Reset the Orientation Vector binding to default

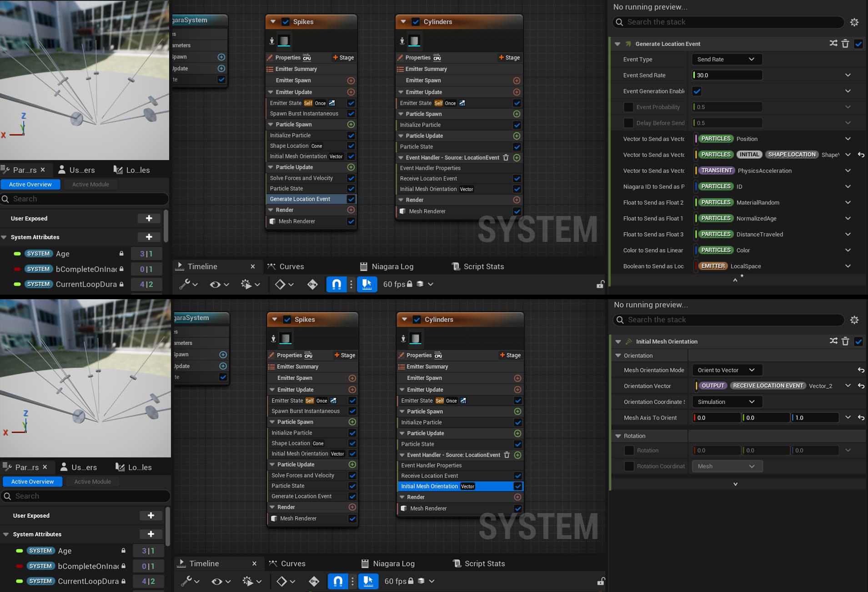coord(861,386)
